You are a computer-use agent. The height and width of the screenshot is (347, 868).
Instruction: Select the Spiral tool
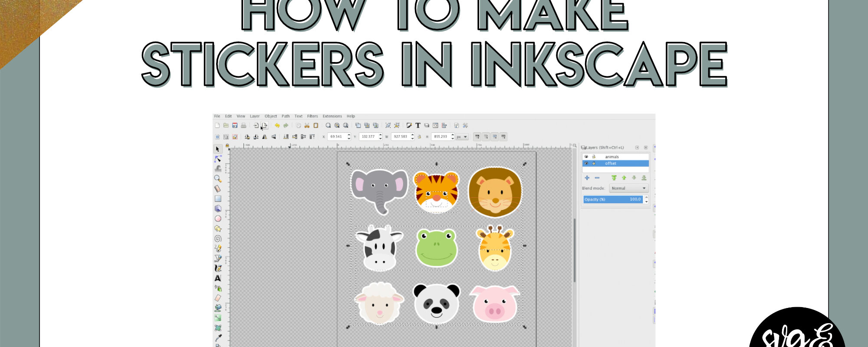(x=218, y=239)
